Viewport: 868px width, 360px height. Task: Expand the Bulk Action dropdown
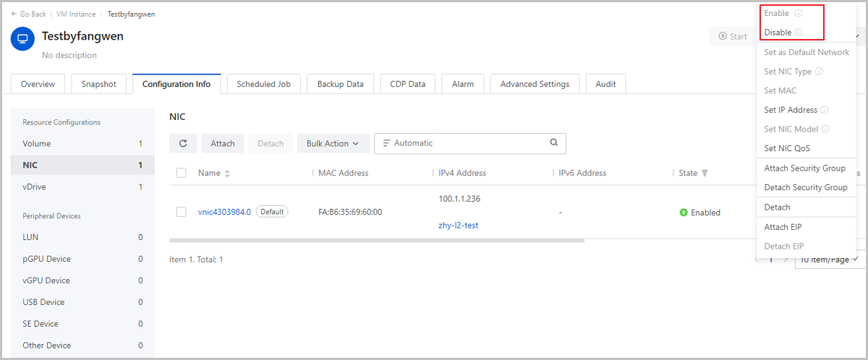[x=333, y=143]
